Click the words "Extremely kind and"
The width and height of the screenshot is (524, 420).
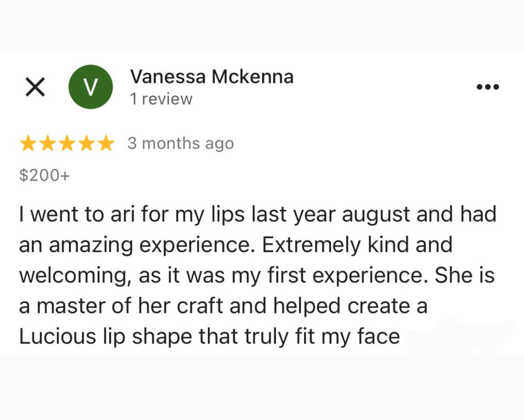pyautogui.click(x=357, y=244)
